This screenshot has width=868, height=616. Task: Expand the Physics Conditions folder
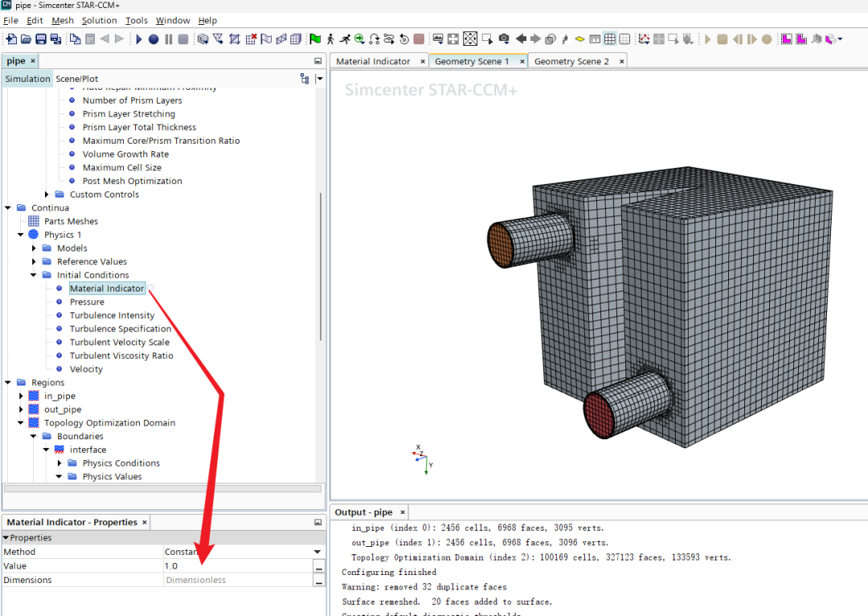point(59,463)
